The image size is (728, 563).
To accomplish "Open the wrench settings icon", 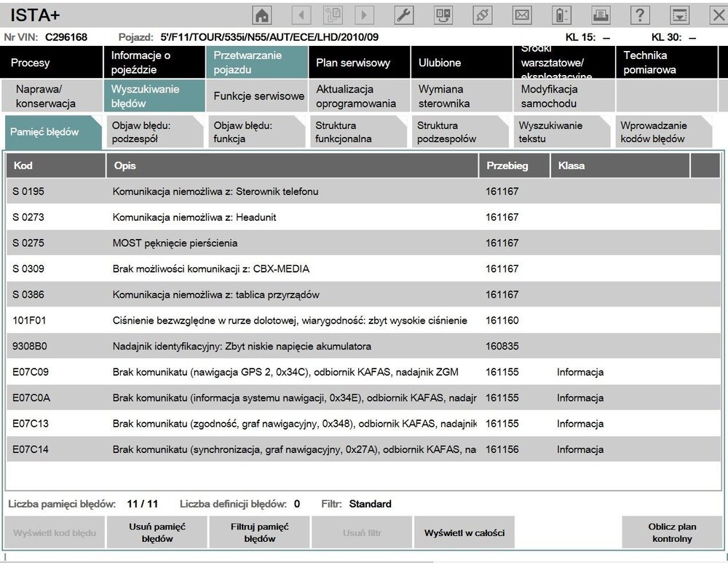I will [404, 15].
